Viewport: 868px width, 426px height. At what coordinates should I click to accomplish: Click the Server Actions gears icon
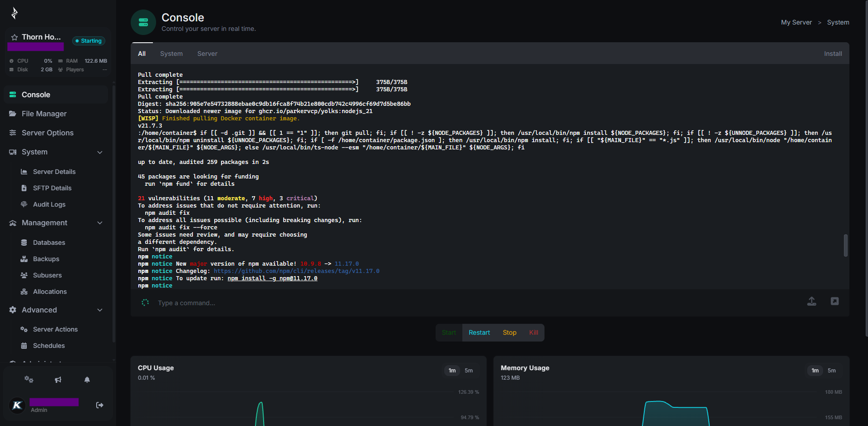pos(24,329)
